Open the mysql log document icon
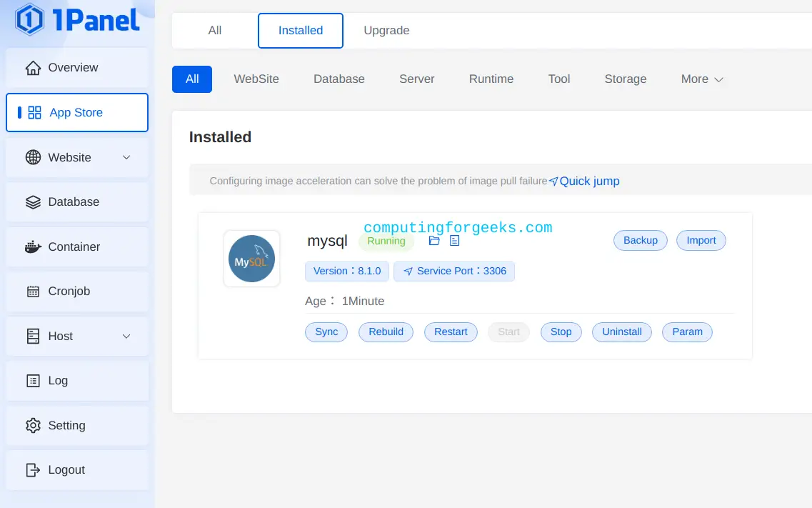The image size is (812, 508). [455, 241]
